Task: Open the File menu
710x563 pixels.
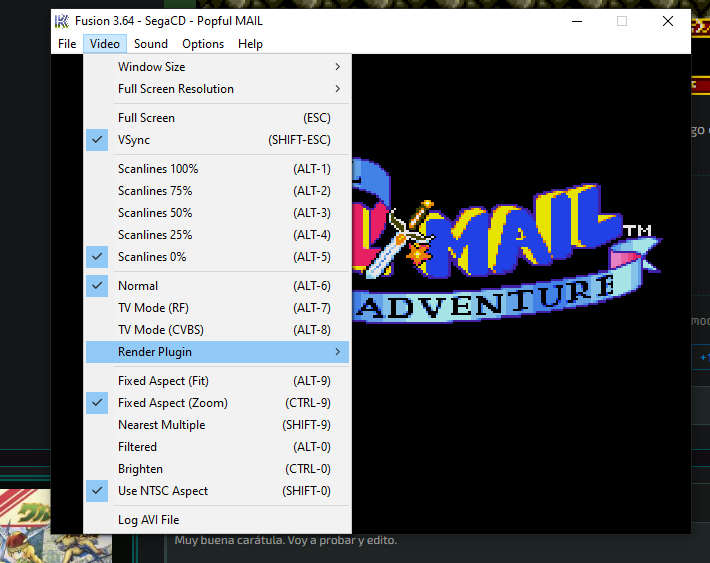Action: pyautogui.click(x=67, y=44)
